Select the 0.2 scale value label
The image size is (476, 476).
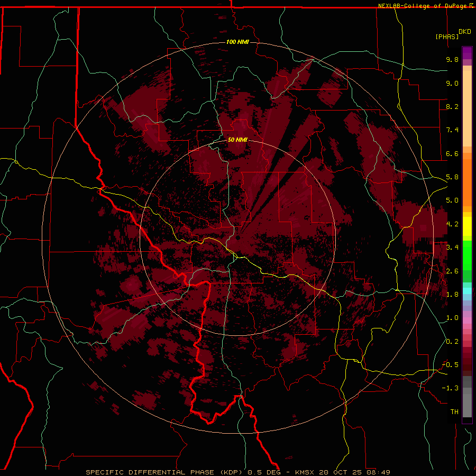pyautogui.click(x=452, y=342)
